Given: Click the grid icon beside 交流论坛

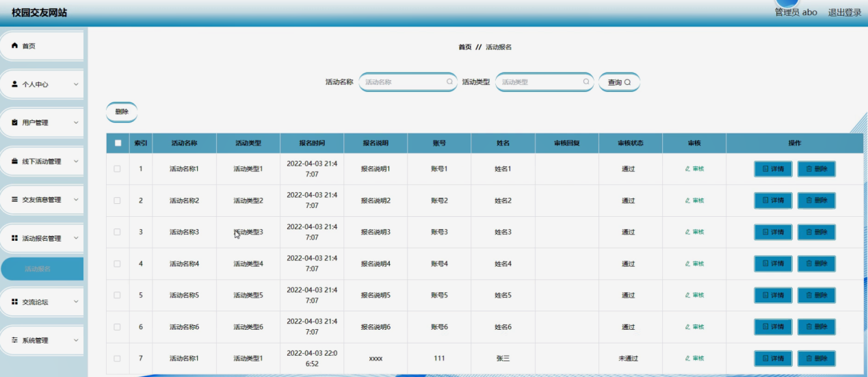Looking at the screenshot, I should (x=14, y=302).
